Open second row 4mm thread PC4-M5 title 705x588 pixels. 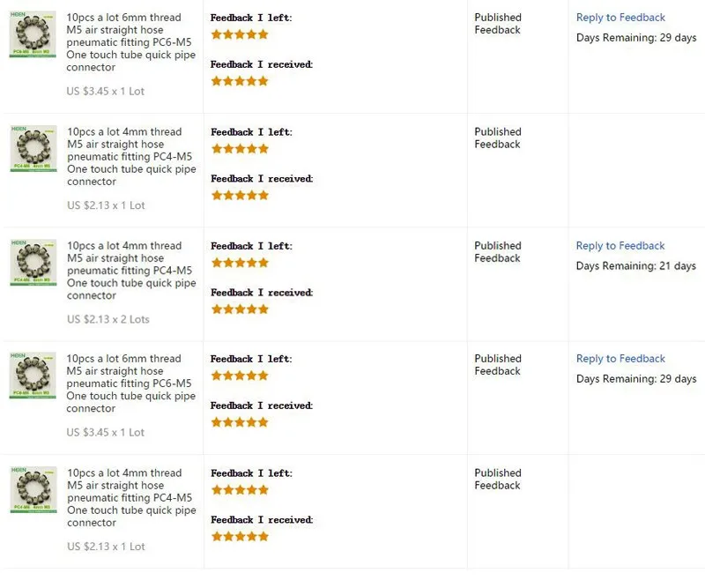131,157
